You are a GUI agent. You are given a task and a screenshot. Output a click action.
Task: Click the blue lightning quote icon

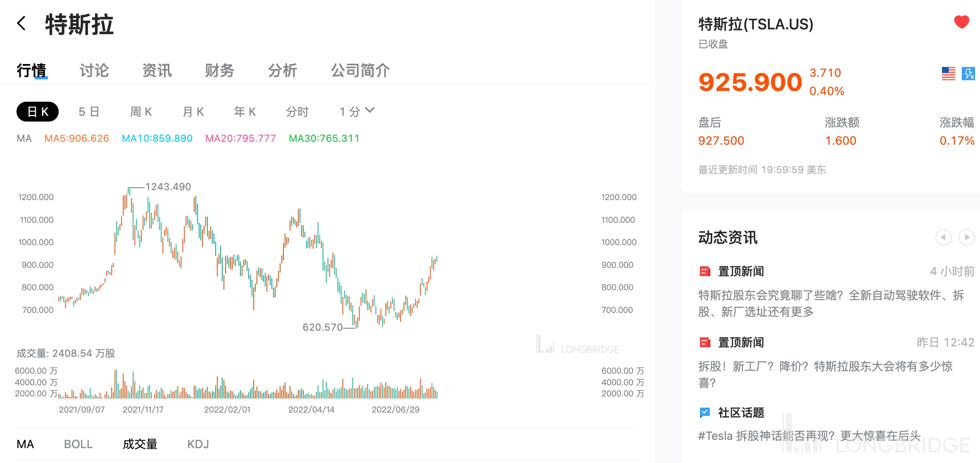tap(968, 74)
